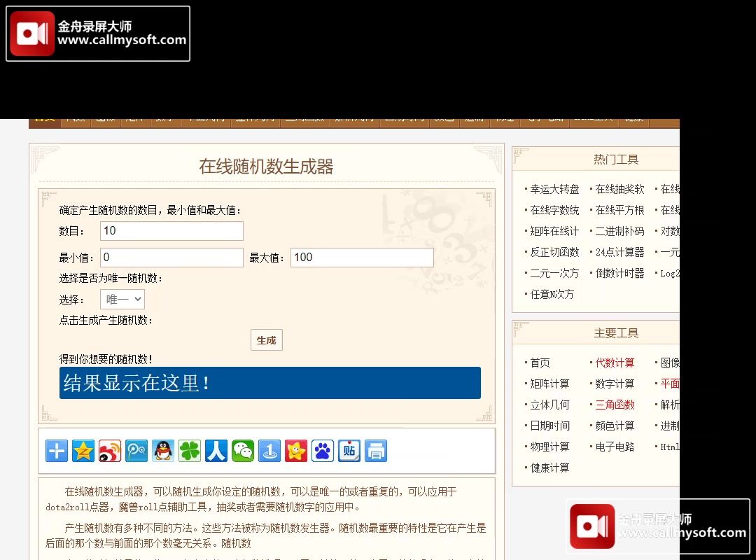Click the text 选择是否为唯一随机数:
756x560 pixels.
coord(111,279)
